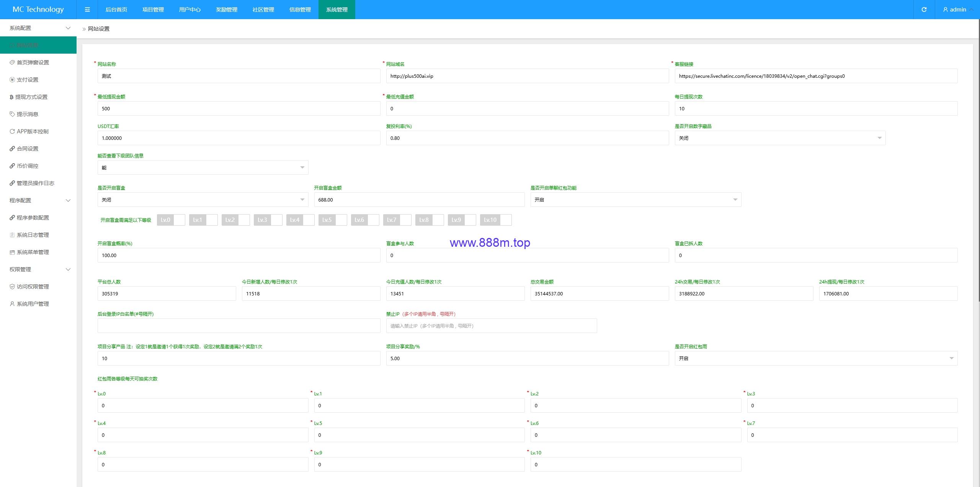Open the 是否开启数字藏品 dropdown
Image resolution: width=980 pixels, height=487 pixels.
780,138
